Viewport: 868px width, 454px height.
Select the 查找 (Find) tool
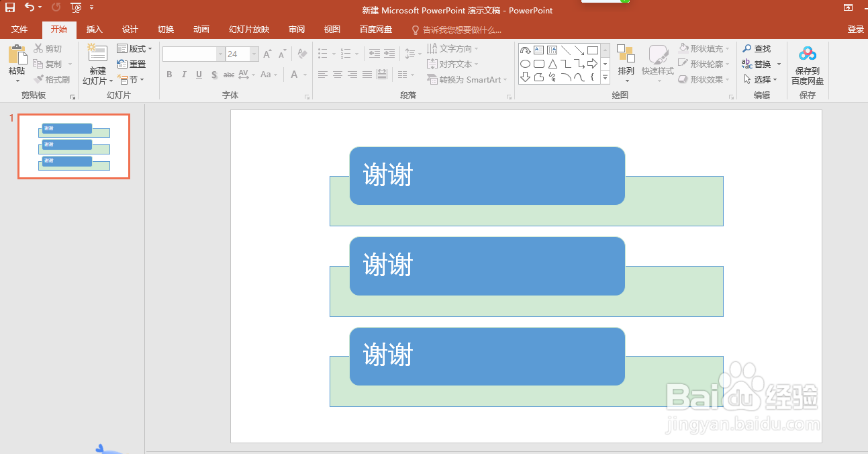click(x=759, y=48)
